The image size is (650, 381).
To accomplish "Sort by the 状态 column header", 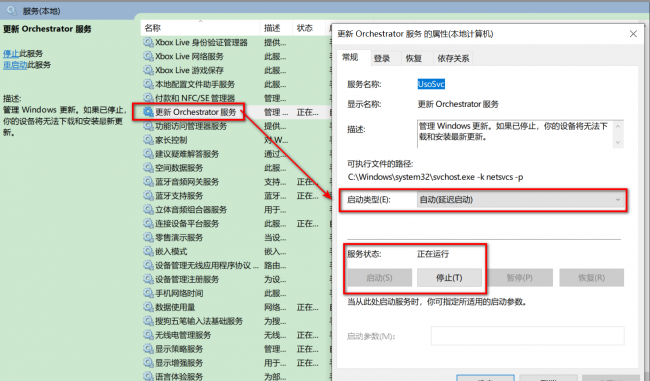I will coord(309,28).
